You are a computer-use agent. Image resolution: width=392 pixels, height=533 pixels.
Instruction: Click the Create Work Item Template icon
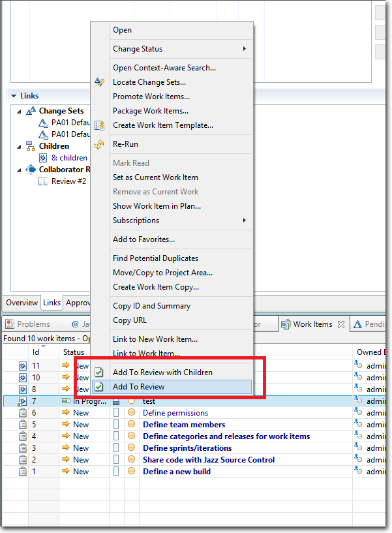click(99, 125)
